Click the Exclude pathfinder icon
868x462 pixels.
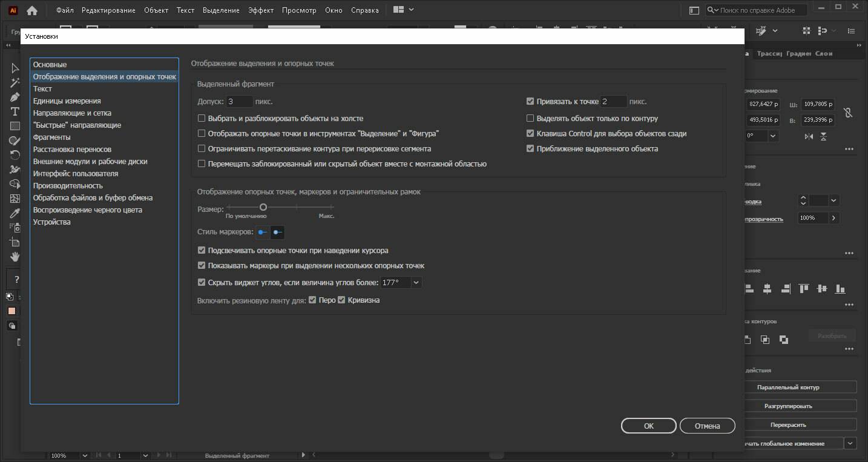(784, 340)
